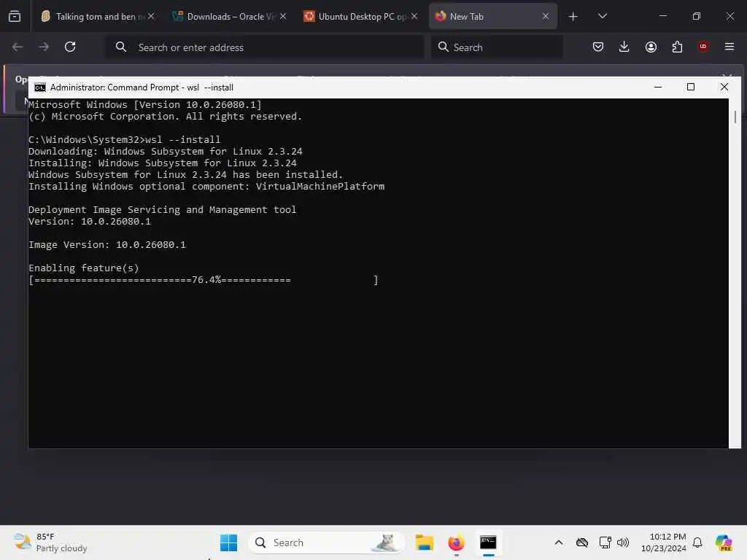
Task: Close the Ubuntu Desktop PC tab
Action: coord(414,16)
